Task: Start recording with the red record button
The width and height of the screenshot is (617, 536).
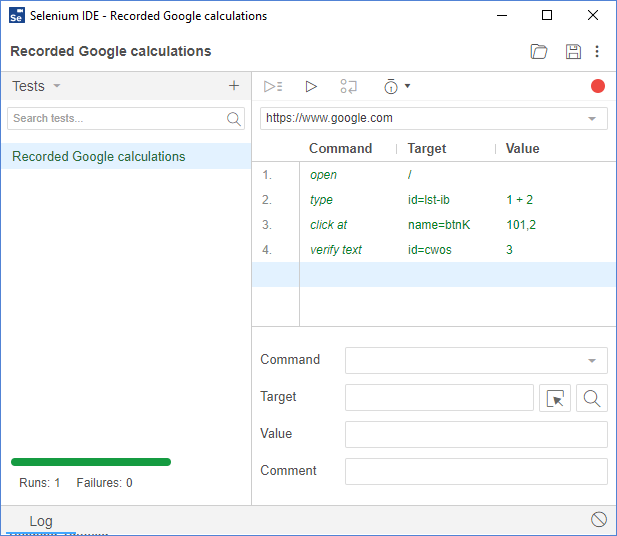Action: pos(598,86)
